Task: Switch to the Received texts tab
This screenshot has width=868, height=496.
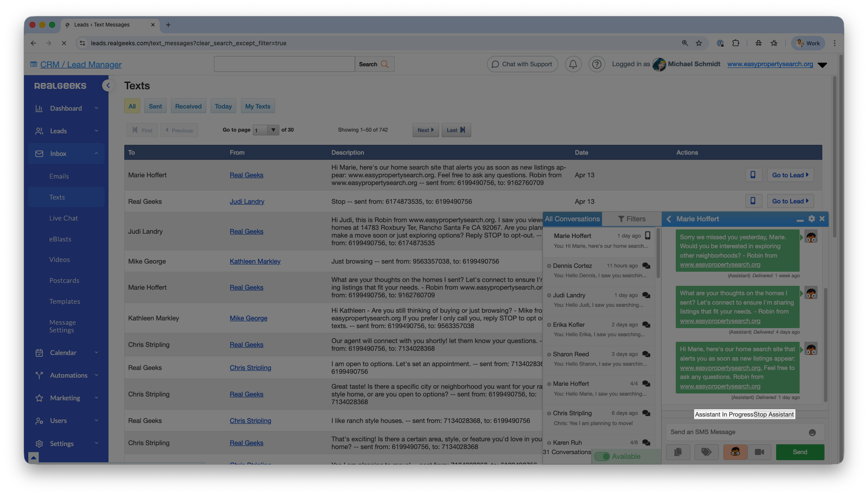Action: pyautogui.click(x=188, y=106)
